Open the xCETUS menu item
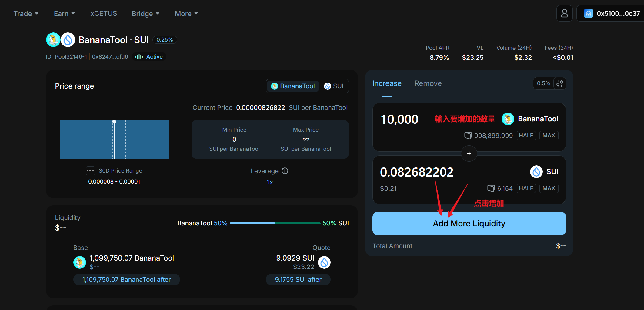The width and height of the screenshot is (644, 310). (104, 14)
